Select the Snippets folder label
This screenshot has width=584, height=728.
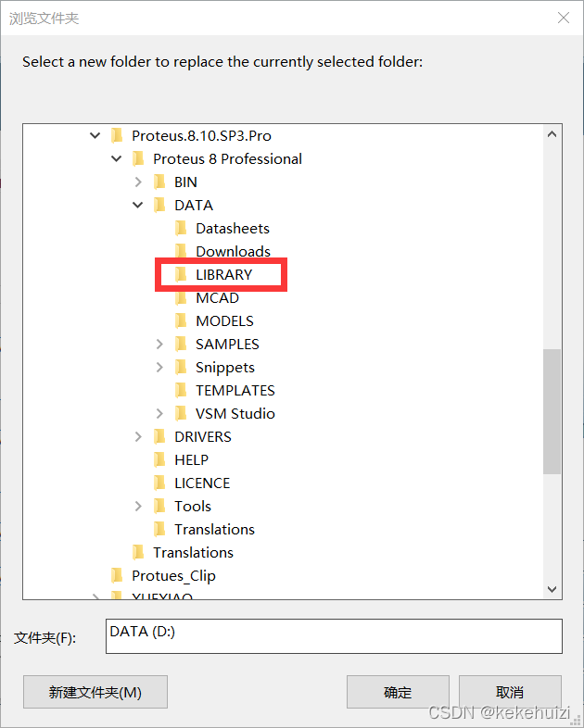225,368
